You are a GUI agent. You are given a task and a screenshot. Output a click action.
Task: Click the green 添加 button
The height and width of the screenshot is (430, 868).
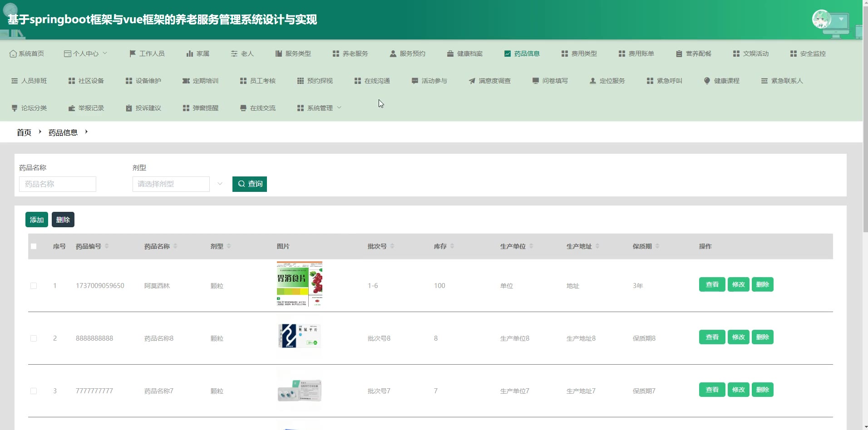37,220
